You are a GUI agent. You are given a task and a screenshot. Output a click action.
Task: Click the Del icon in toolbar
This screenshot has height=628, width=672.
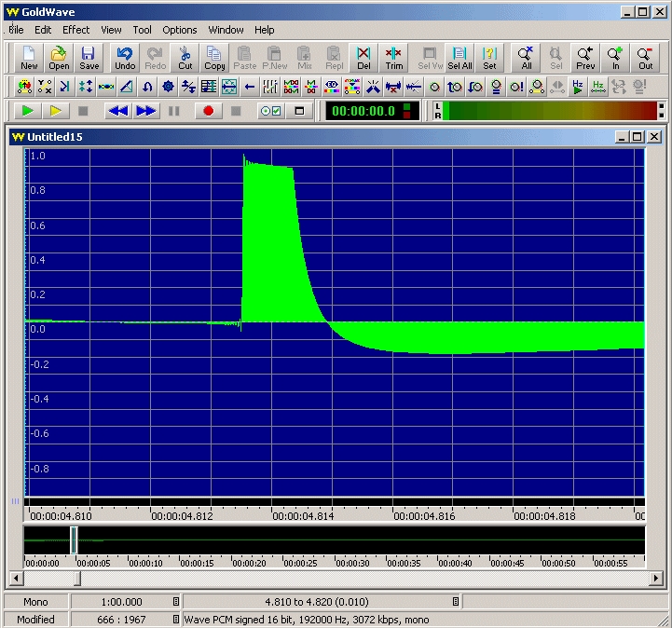coord(363,58)
